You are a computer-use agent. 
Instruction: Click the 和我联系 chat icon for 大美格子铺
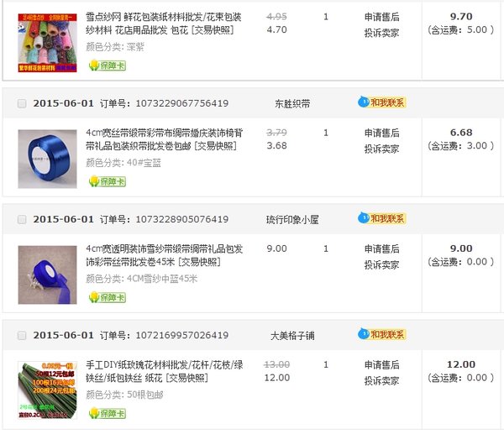[382, 334]
